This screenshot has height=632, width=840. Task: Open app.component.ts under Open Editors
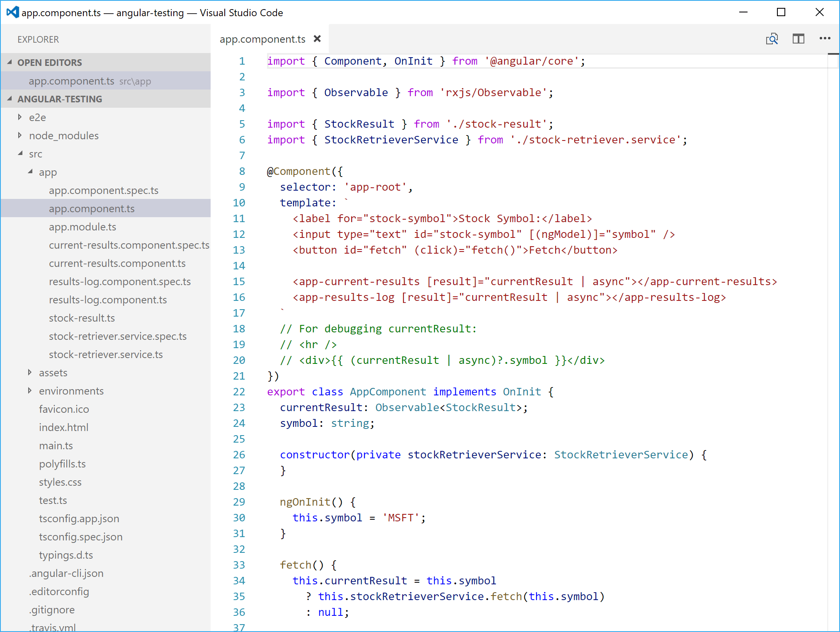click(x=71, y=81)
